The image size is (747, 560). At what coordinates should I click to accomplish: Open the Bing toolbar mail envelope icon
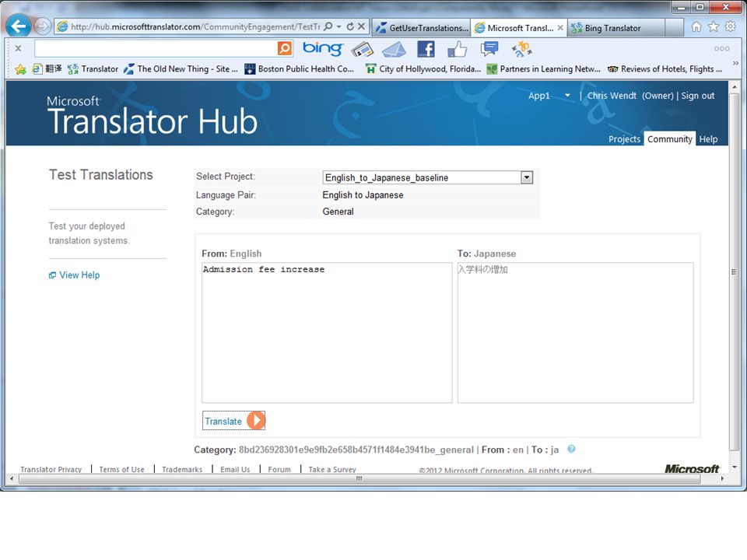394,48
